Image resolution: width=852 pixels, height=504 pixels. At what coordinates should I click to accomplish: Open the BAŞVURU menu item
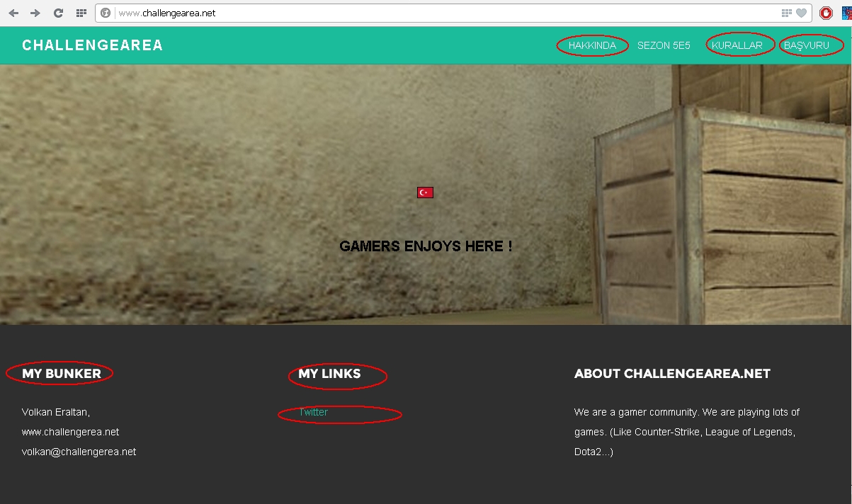[x=806, y=45]
